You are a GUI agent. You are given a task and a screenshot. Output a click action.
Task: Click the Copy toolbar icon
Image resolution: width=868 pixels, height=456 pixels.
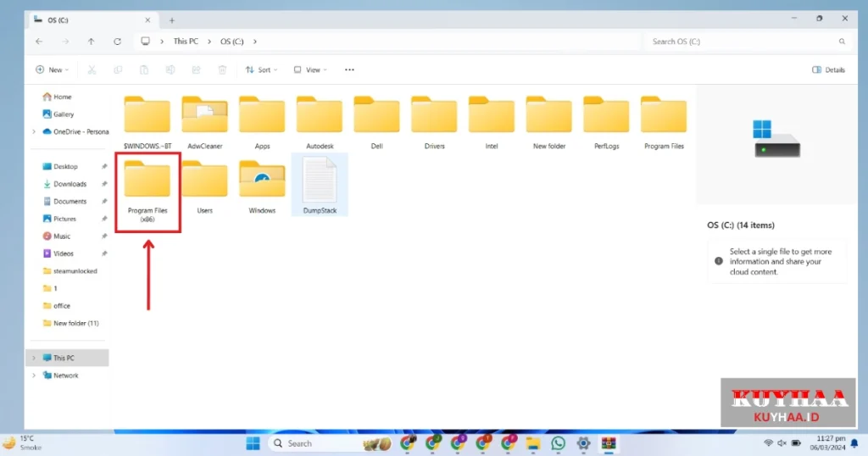click(x=118, y=70)
